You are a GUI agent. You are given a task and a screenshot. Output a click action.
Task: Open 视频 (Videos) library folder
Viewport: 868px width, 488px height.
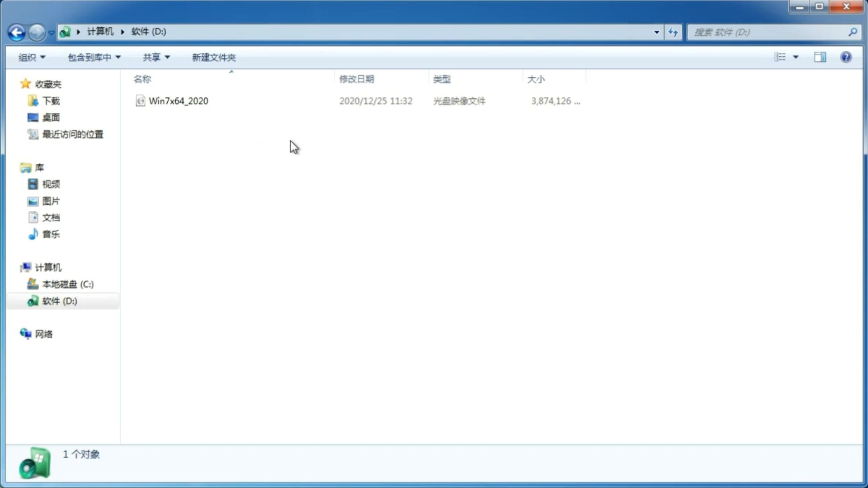[x=51, y=184]
